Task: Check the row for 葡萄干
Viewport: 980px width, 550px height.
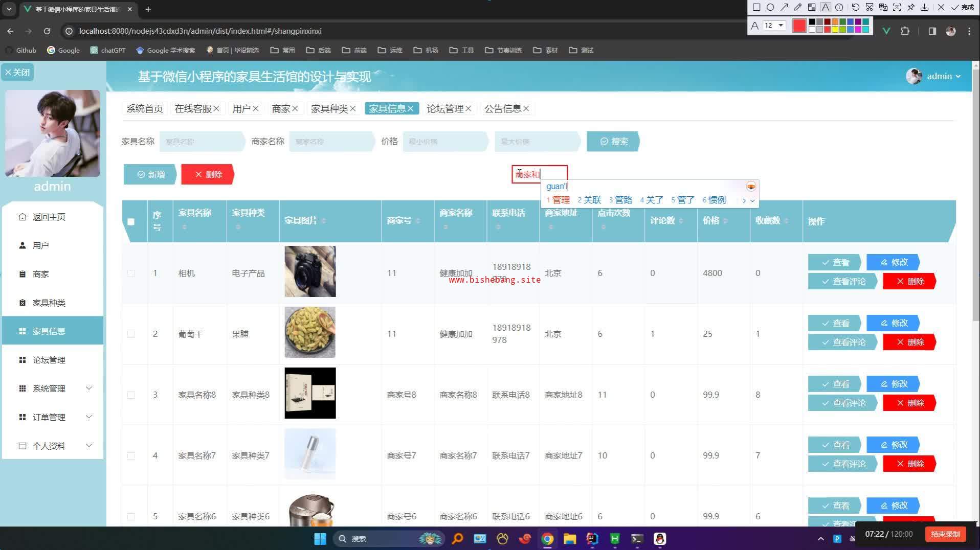Action: click(x=131, y=334)
